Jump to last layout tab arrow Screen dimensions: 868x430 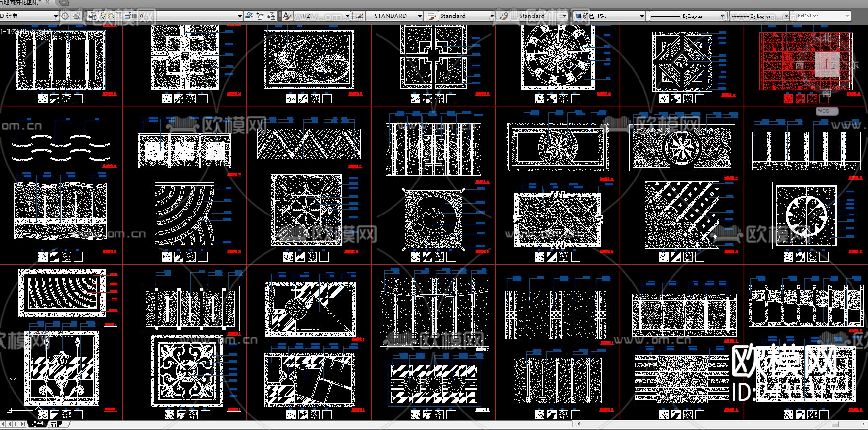point(23,424)
